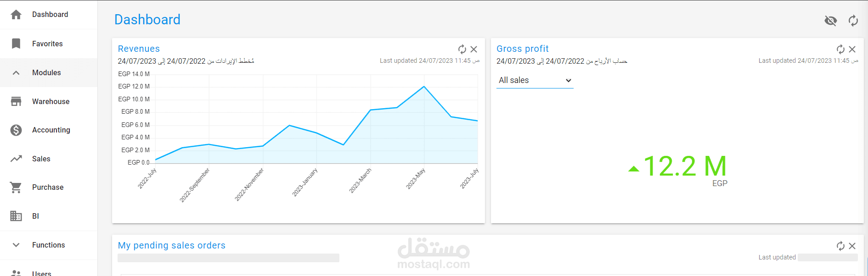This screenshot has height=276, width=868.
Task: Open the Sales module label
Action: click(x=41, y=159)
